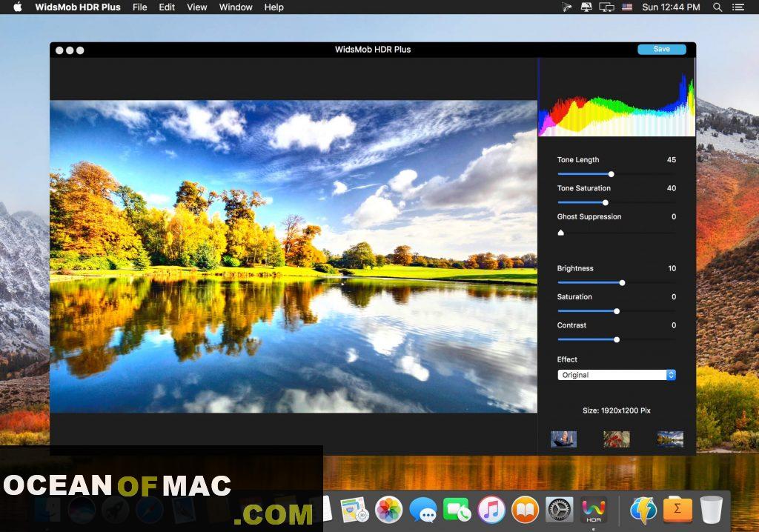Viewport: 759px width, 532px height.
Task: Click the Ghost Suppression slider handle
Action: pos(561,233)
